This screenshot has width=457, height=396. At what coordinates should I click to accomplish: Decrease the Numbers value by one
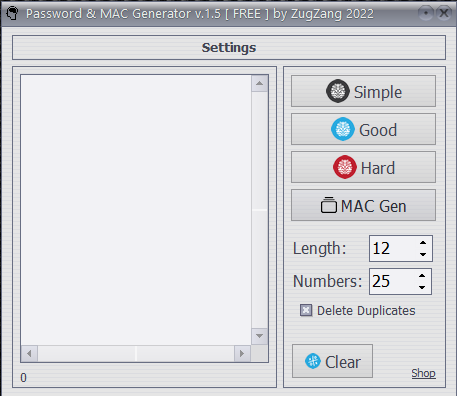(x=422, y=287)
